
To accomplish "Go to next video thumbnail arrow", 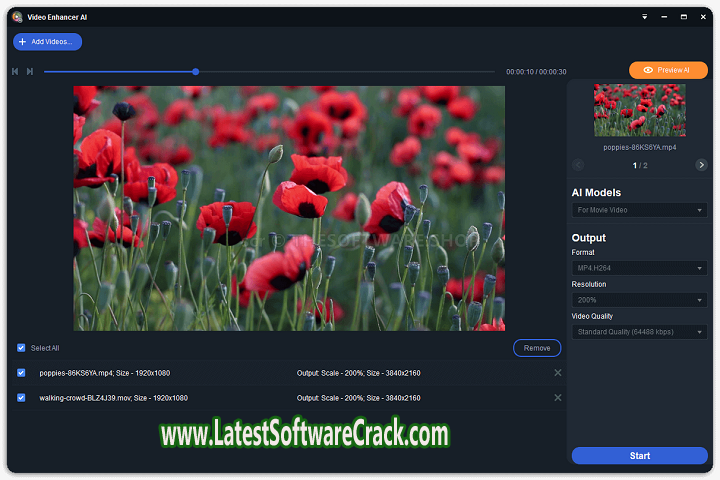I will tap(701, 165).
